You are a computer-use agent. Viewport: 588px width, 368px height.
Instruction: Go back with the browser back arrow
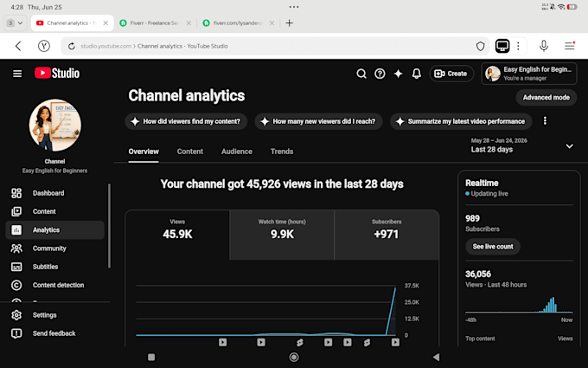(18, 46)
